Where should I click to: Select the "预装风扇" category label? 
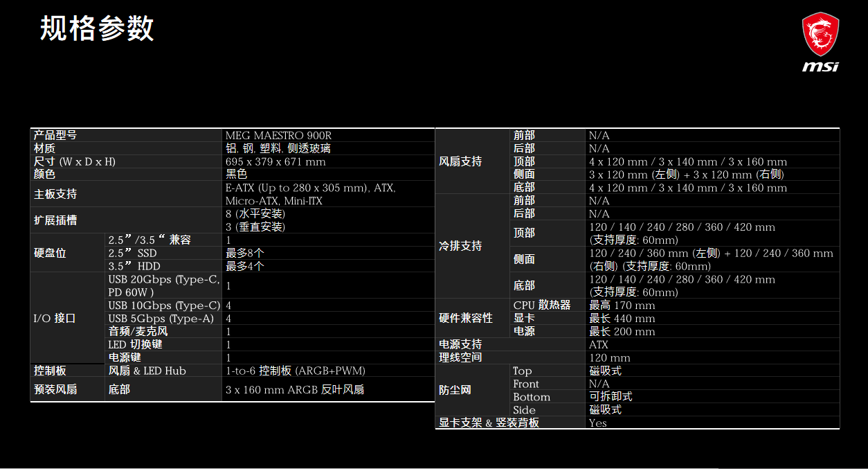(55, 389)
